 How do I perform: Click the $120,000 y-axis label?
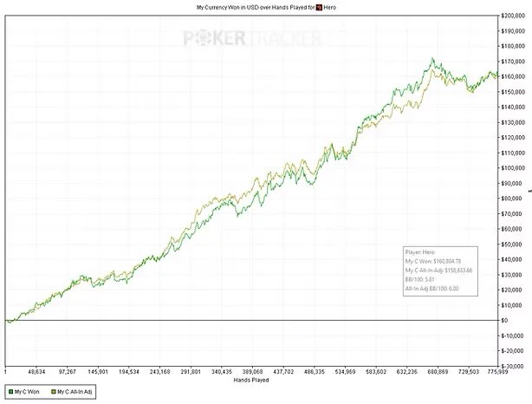tap(512, 138)
